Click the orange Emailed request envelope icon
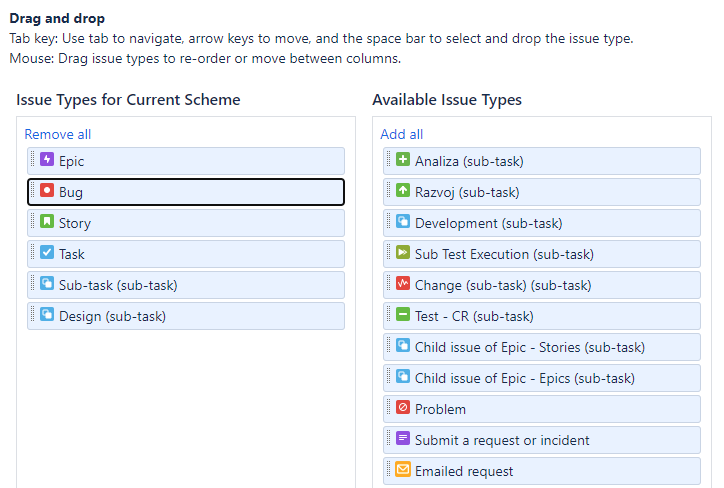The width and height of the screenshot is (724, 488). pos(402,470)
